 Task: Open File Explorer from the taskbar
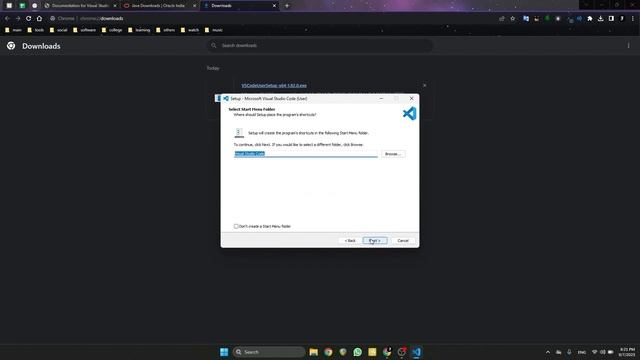pos(313,352)
